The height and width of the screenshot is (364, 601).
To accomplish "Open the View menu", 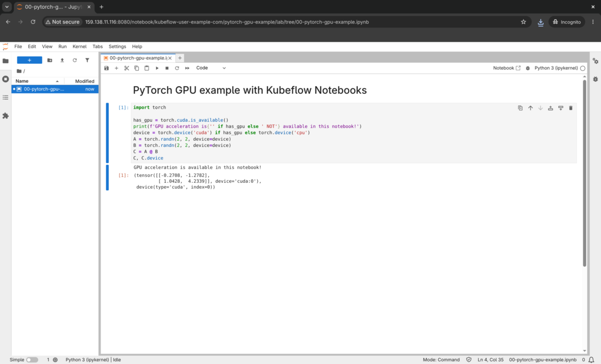I will coord(47,46).
